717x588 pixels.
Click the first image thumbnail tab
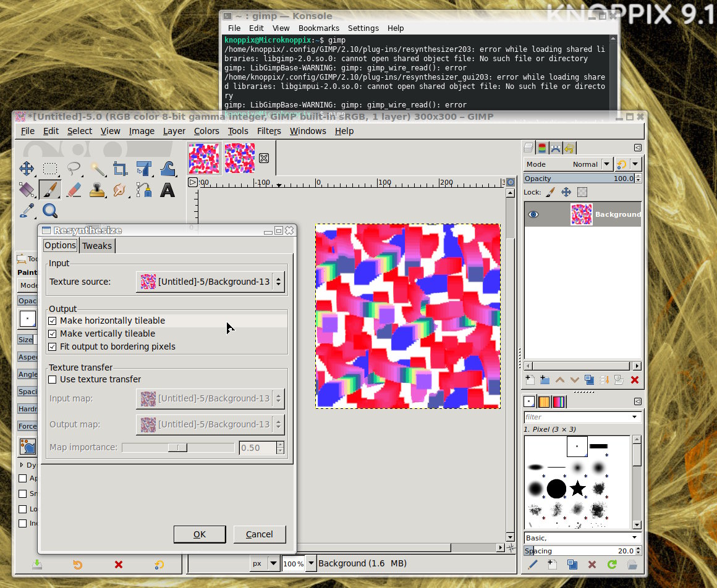click(204, 158)
